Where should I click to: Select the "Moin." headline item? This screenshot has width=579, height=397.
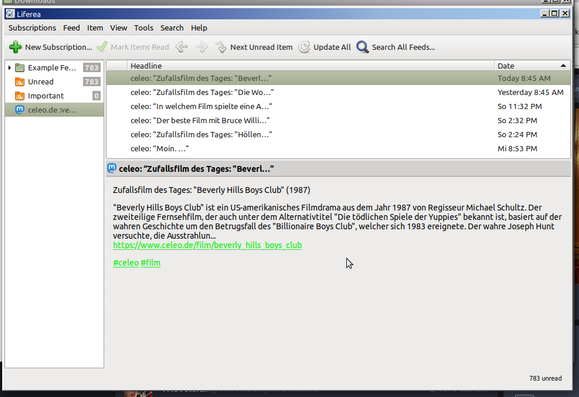[338, 148]
